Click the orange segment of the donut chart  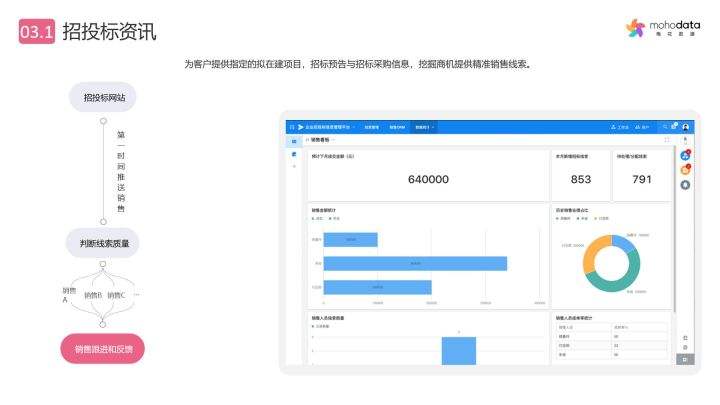point(593,253)
